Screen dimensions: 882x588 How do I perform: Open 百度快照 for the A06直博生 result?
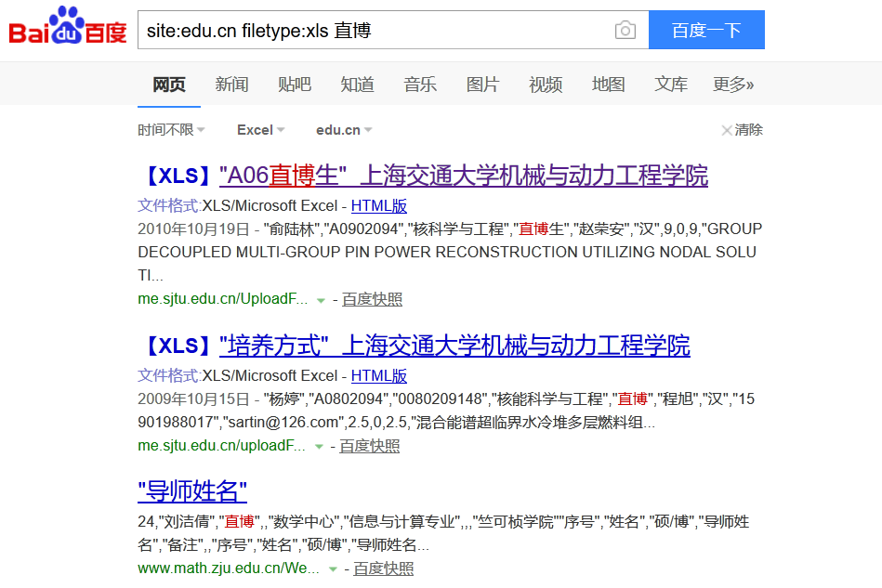click(x=372, y=299)
